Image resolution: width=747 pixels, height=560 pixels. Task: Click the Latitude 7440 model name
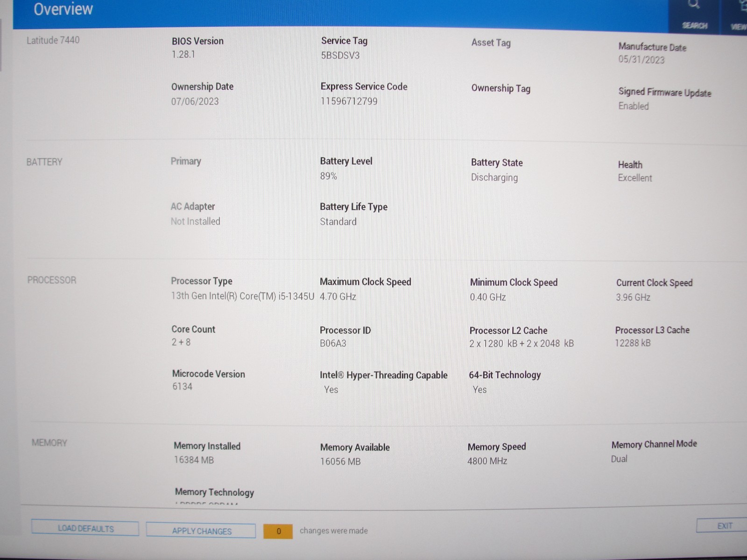click(x=53, y=40)
